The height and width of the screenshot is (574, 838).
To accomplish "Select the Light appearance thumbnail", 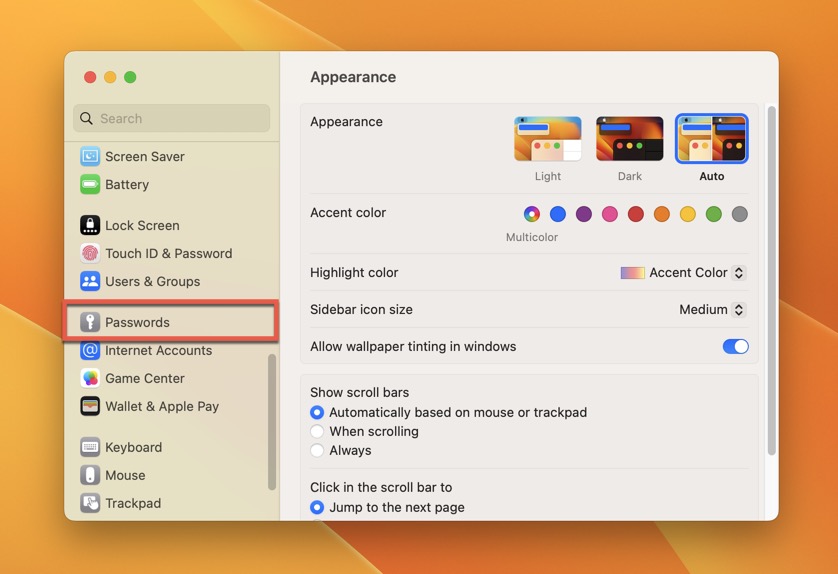I will (548, 139).
